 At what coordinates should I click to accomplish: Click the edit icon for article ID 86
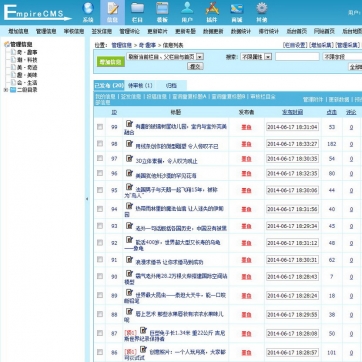click(x=143, y=349)
